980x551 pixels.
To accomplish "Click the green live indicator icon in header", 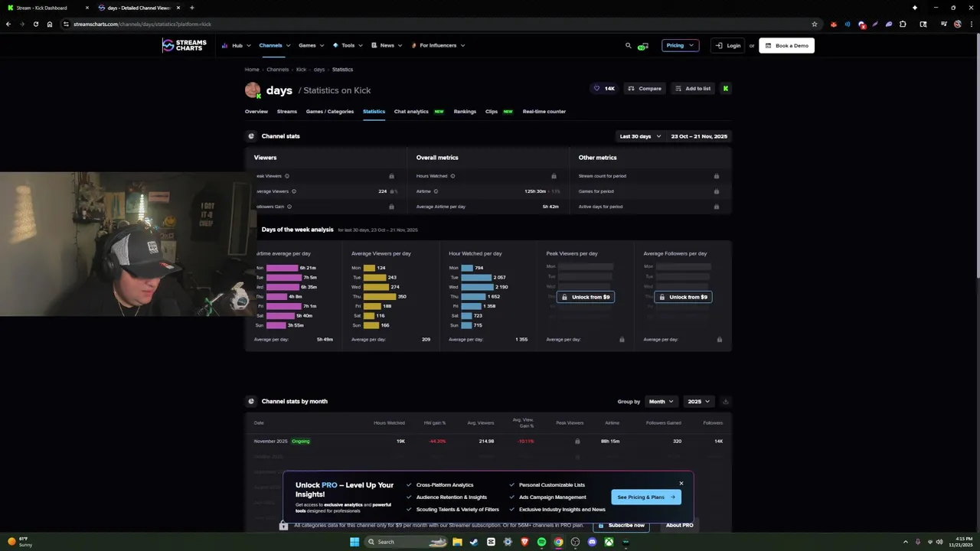I will point(642,46).
